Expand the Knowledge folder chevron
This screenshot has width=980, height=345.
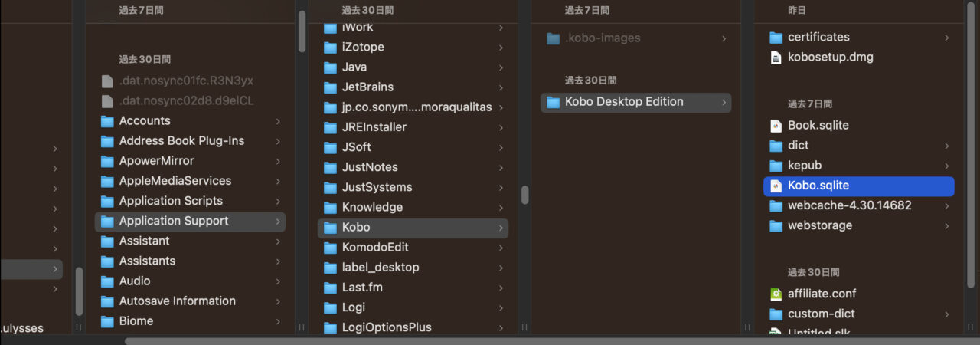coord(501,208)
